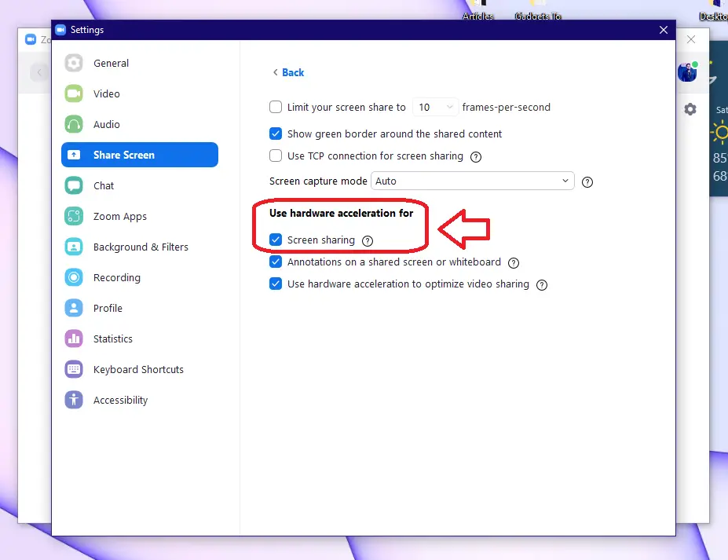
Task: Uncheck Show green border around shared content
Action: (276, 134)
